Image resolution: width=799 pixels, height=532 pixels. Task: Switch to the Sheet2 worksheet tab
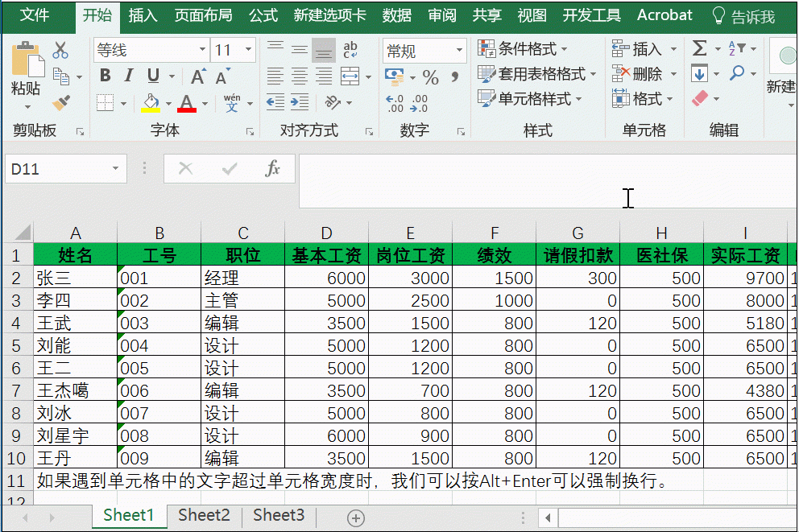(x=203, y=515)
